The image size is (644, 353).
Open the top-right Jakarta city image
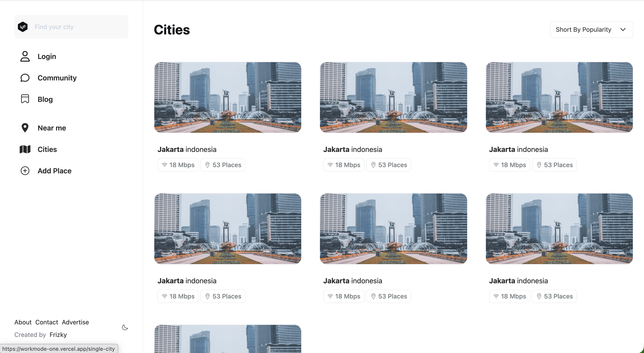(559, 97)
